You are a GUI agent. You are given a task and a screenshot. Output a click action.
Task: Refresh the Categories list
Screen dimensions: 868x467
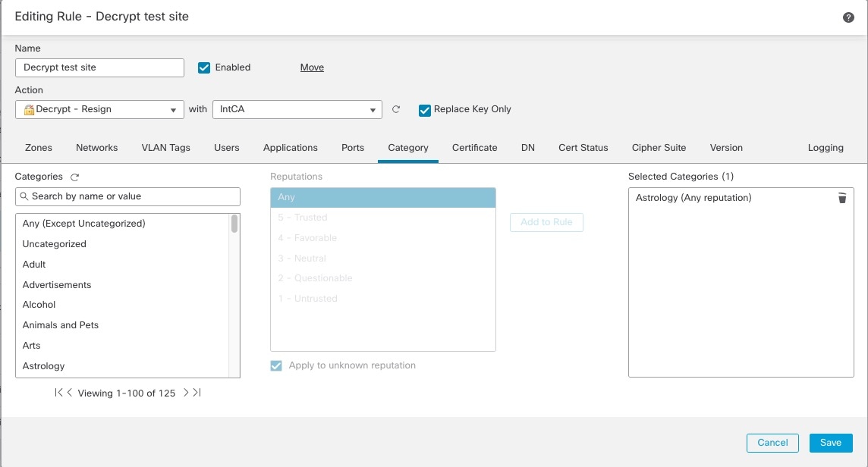(x=74, y=177)
